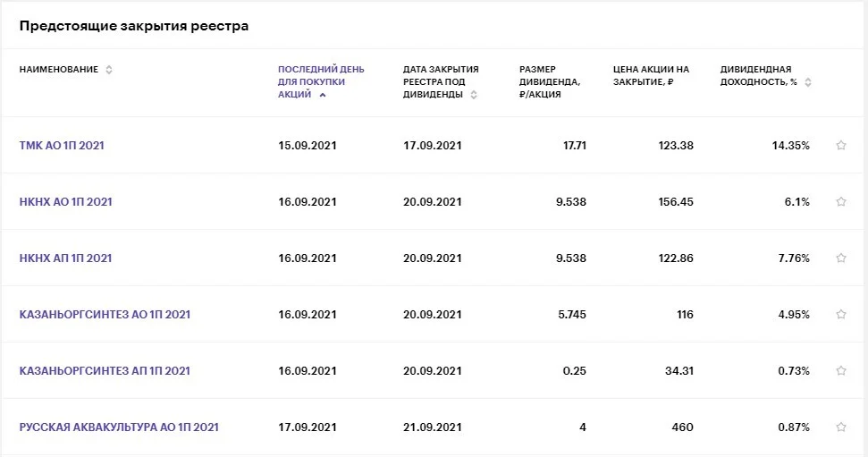
Task: Add НКНХ АП 1П 2021 to favorites star
Action: [x=841, y=258]
